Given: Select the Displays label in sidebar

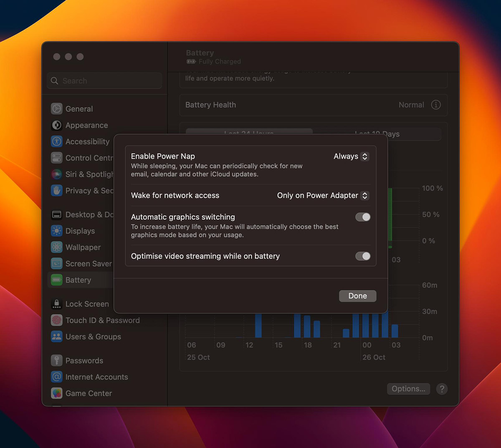Looking at the screenshot, I should coord(80,231).
